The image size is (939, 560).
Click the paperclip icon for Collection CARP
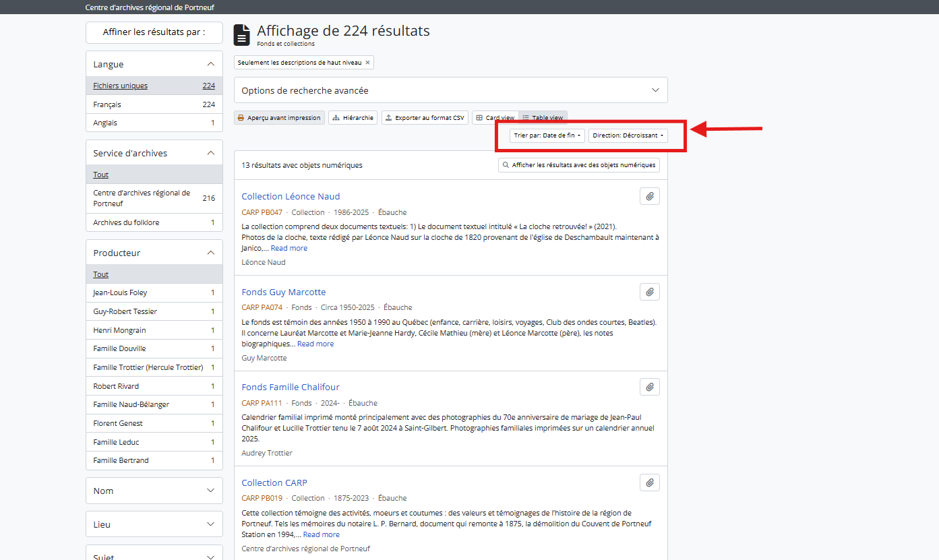tap(649, 483)
